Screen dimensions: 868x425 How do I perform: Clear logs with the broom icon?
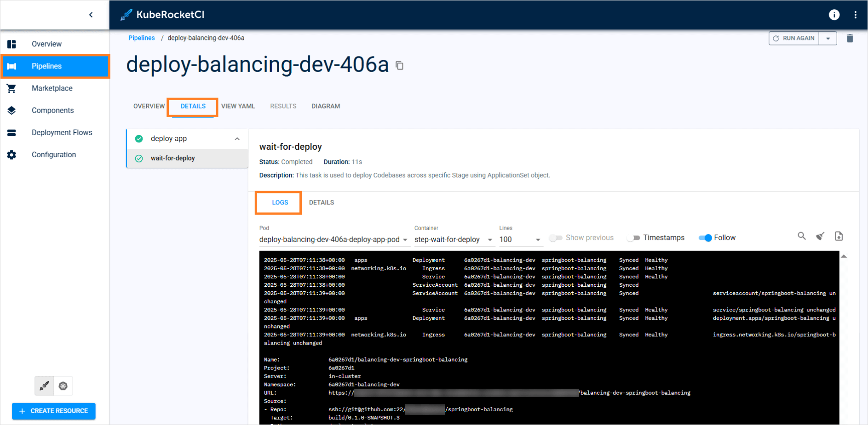[x=820, y=236]
